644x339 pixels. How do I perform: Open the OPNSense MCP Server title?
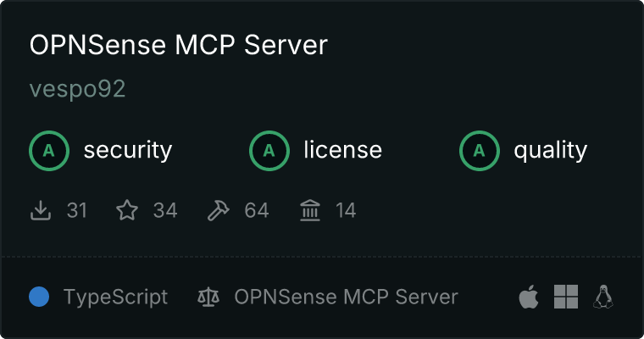[179, 45]
